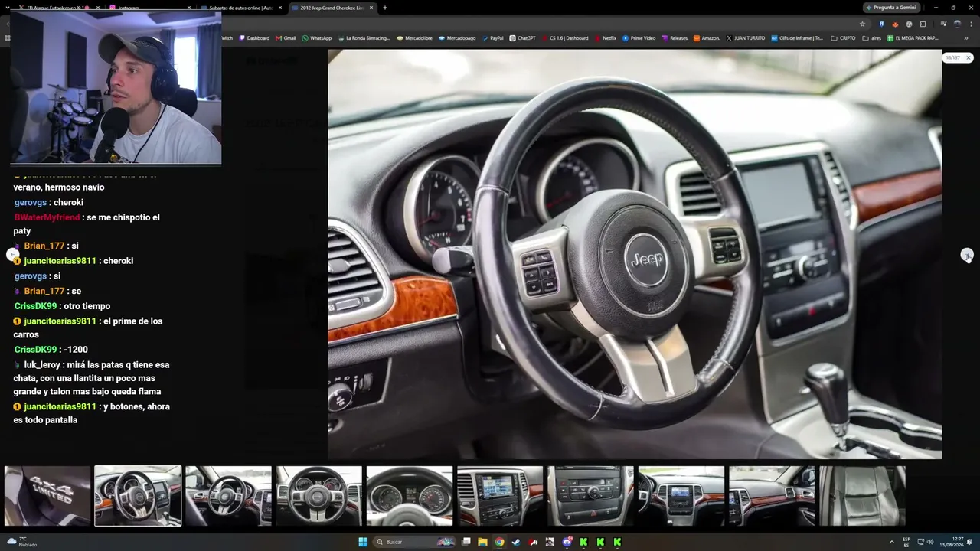Viewport: 980px width, 551px height.
Task: Go to the next gallery photo
Action: [x=967, y=255]
